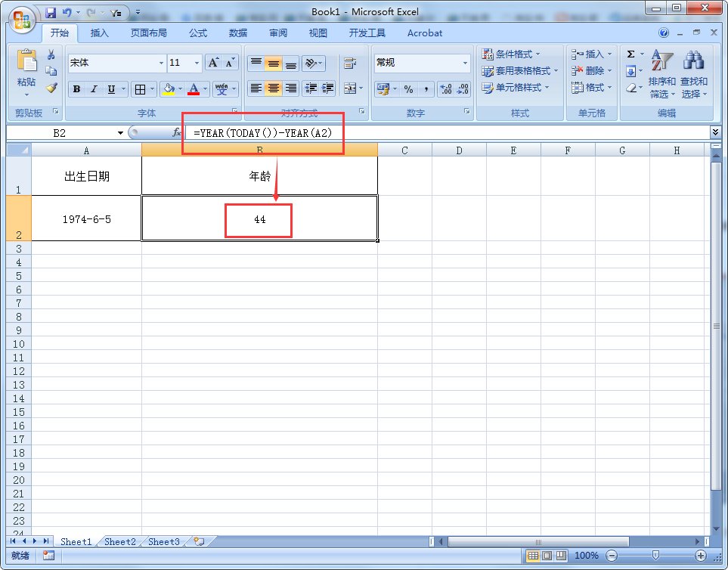
Task: Click the Increase Font Size icon
Action: tap(213, 63)
